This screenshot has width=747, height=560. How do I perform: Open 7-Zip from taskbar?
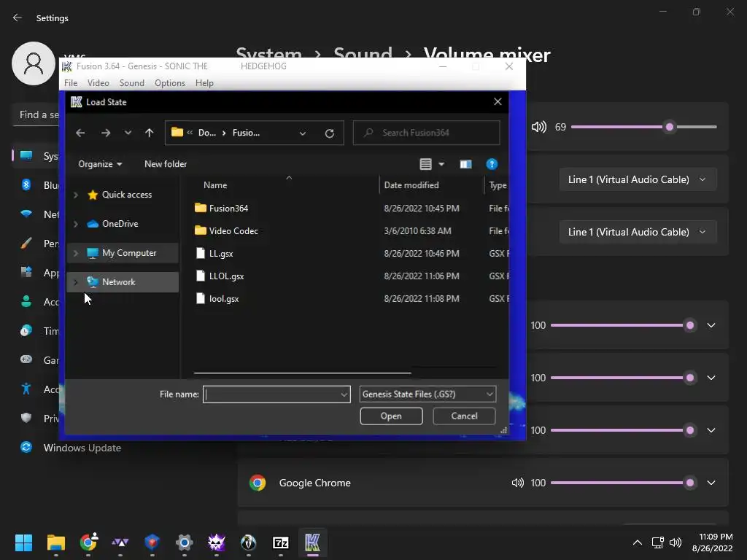[x=281, y=542]
